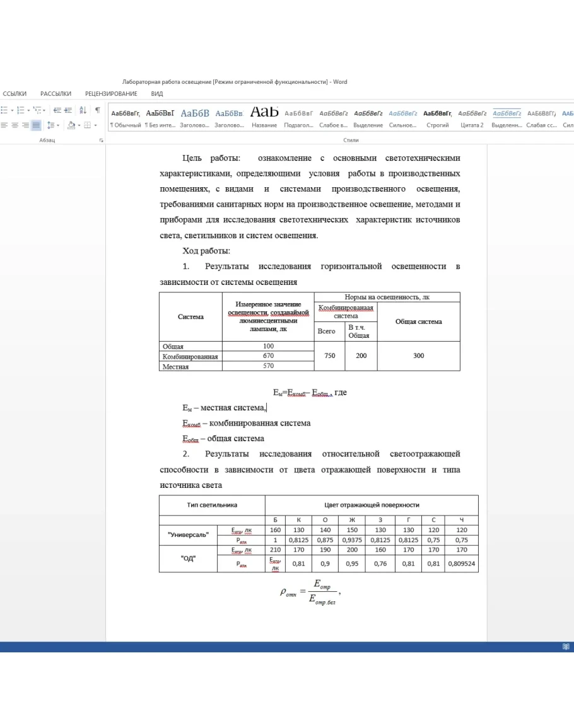Screen dimensions: 574x728
Task: Increase the paragraph indent
Action: [67, 111]
